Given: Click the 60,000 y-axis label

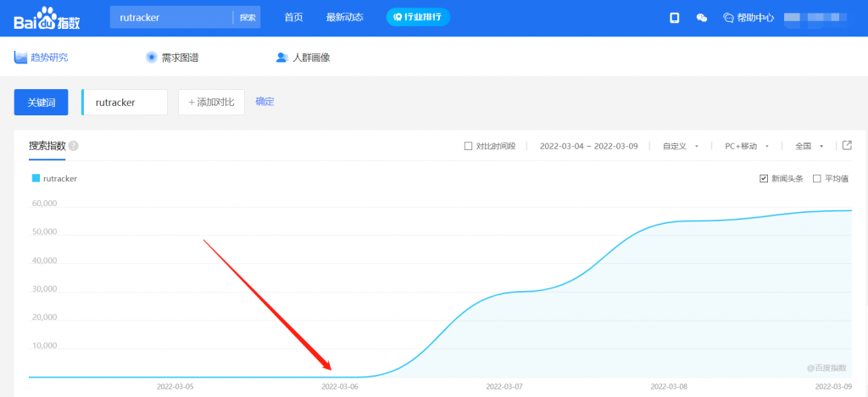Looking at the screenshot, I should [x=45, y=204].
